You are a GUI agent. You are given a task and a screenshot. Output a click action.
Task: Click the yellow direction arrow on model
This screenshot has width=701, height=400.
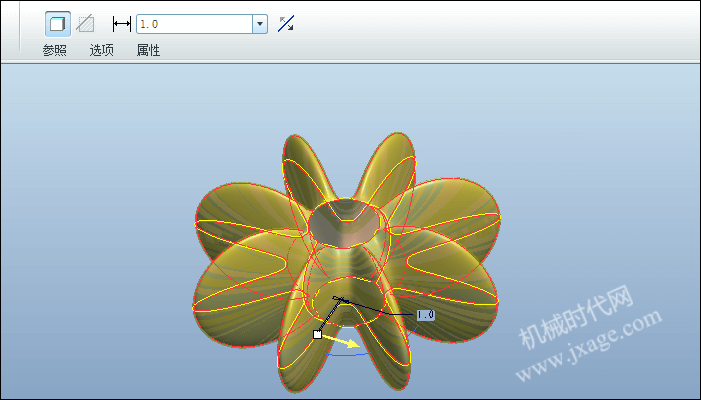(x=341, y=341)
